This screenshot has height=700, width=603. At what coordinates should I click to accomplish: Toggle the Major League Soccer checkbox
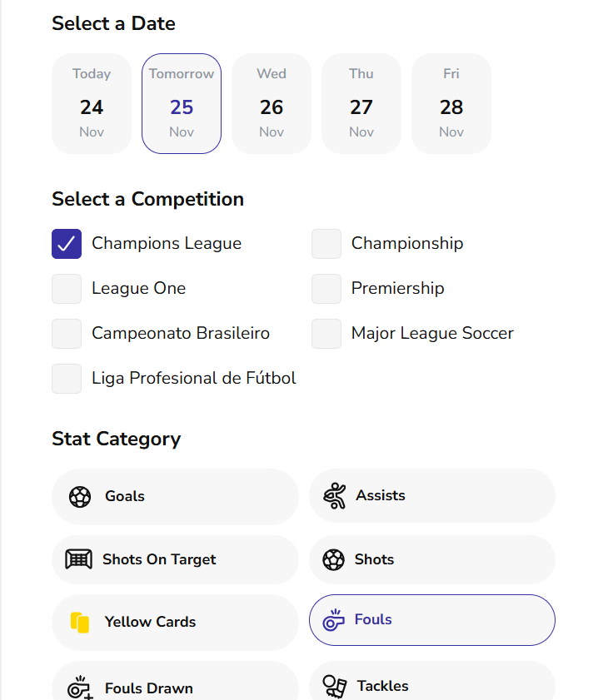click(326, 334)
